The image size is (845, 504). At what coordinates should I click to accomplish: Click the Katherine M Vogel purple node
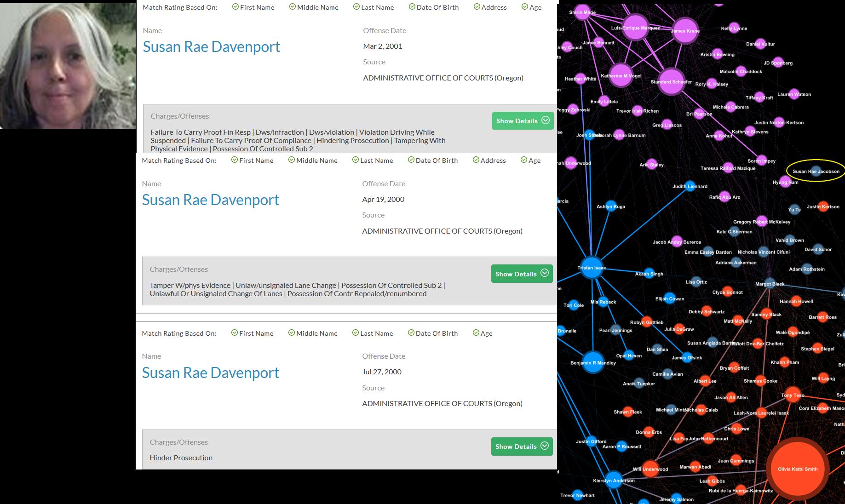(x=621, y=76)
